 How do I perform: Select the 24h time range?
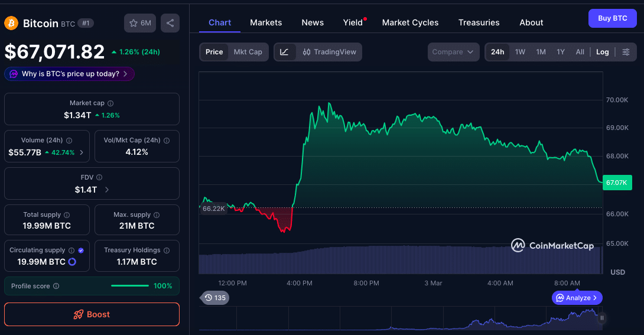click(x=497, y=52)
